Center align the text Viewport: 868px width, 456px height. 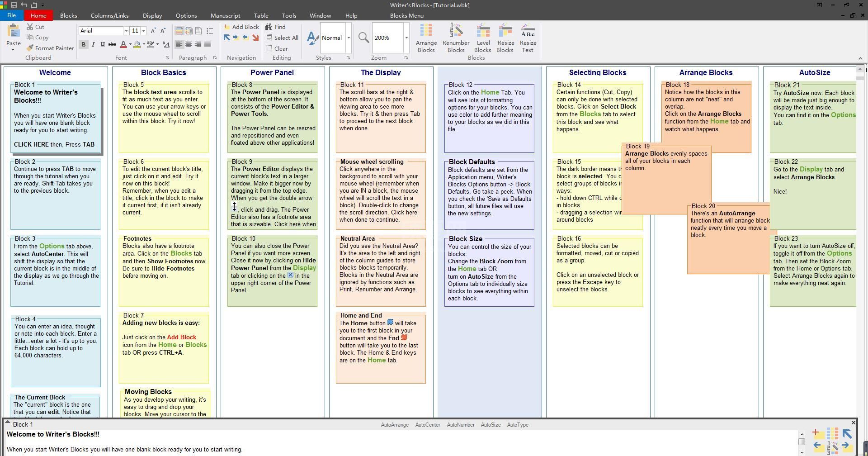point(189,44)
